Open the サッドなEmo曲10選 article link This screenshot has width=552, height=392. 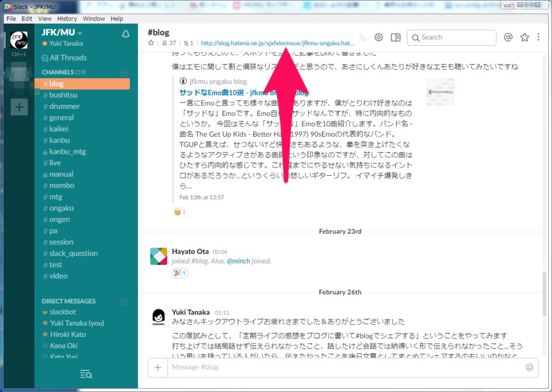pos(244,93)
